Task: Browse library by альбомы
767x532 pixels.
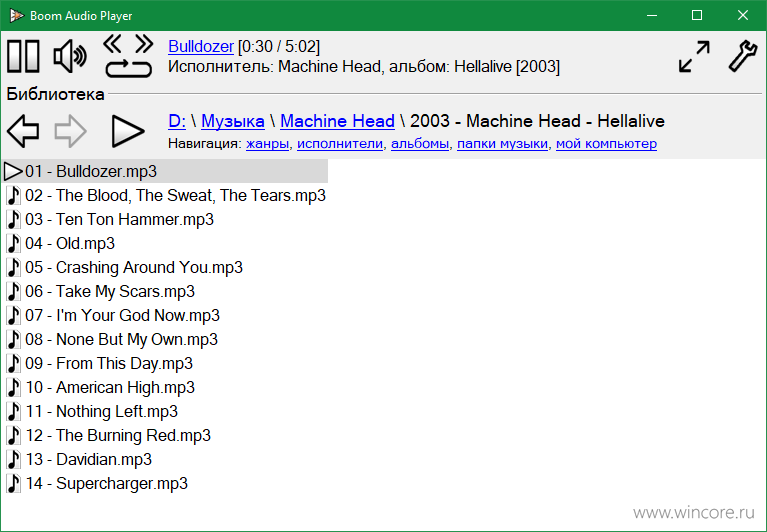Action: point(420,144)
